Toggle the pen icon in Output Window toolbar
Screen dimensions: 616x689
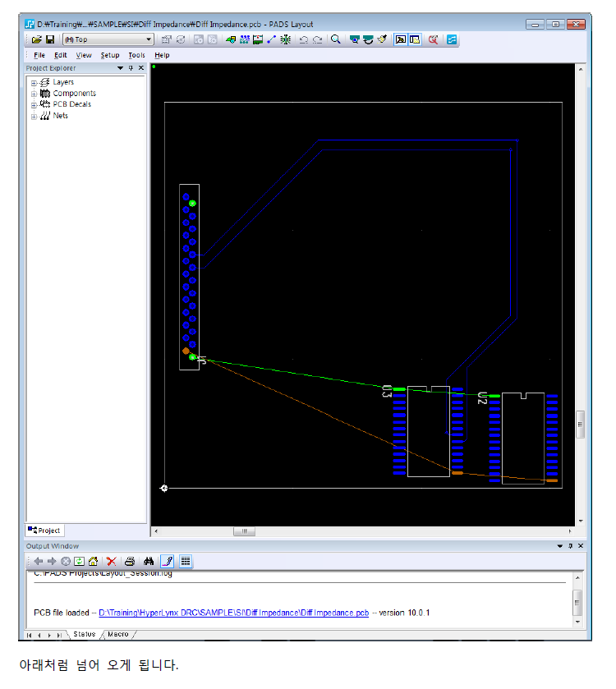(x=167, y=561)
